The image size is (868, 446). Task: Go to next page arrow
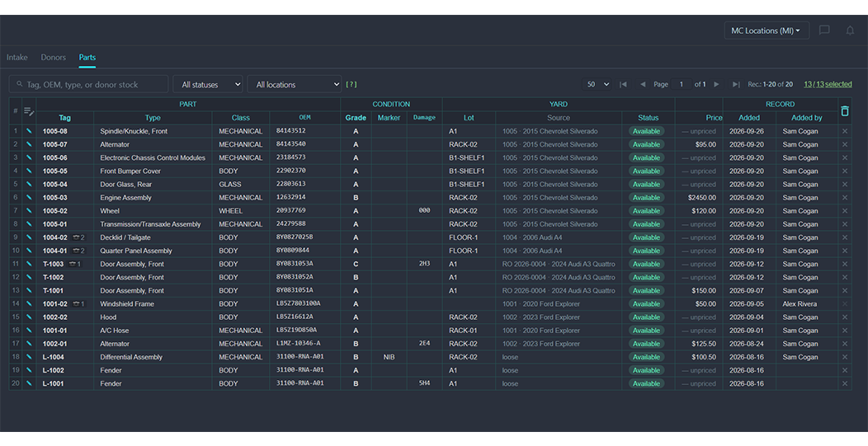(x=716, y=84)
